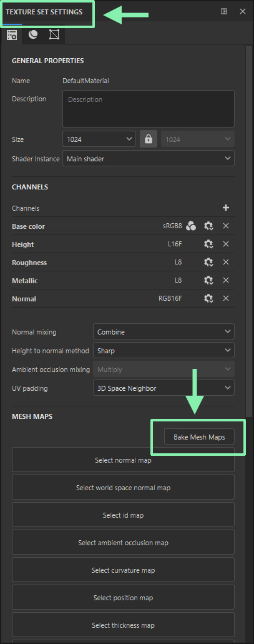
Task: Add a channel with the plus icon
Action: point(226,208)
